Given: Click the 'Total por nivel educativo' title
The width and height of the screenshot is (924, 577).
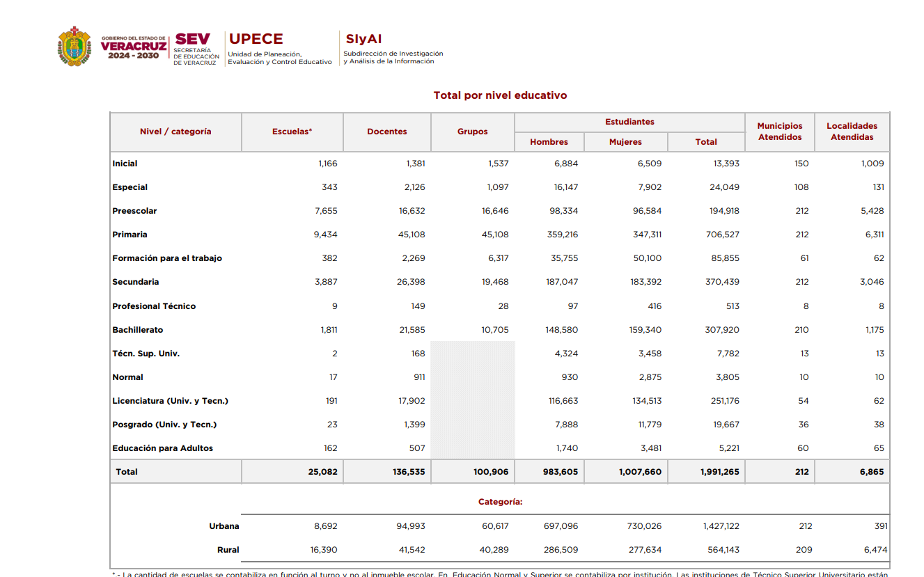Looking at the screenshot, I should pos(500,95).
